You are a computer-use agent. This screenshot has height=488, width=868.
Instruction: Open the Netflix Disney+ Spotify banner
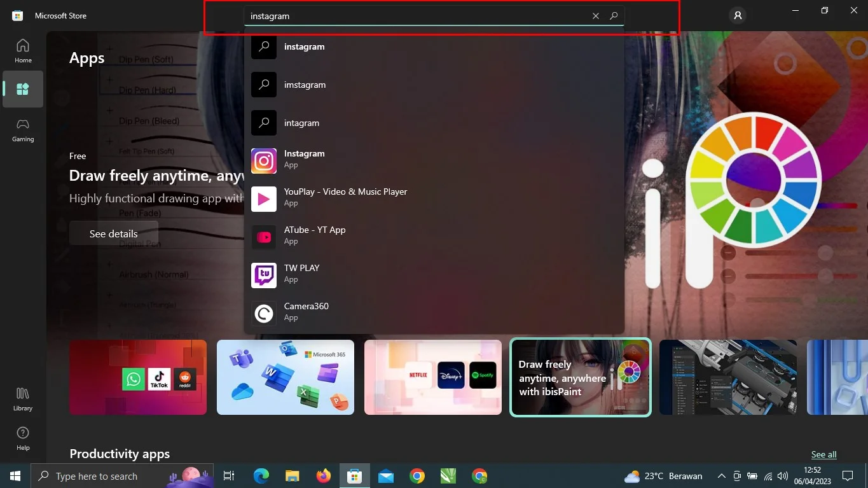(433, 377)
